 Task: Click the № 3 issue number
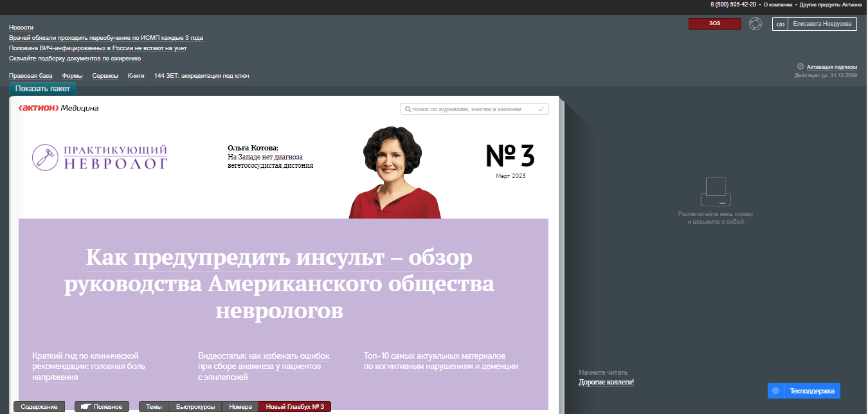point(510,155)
